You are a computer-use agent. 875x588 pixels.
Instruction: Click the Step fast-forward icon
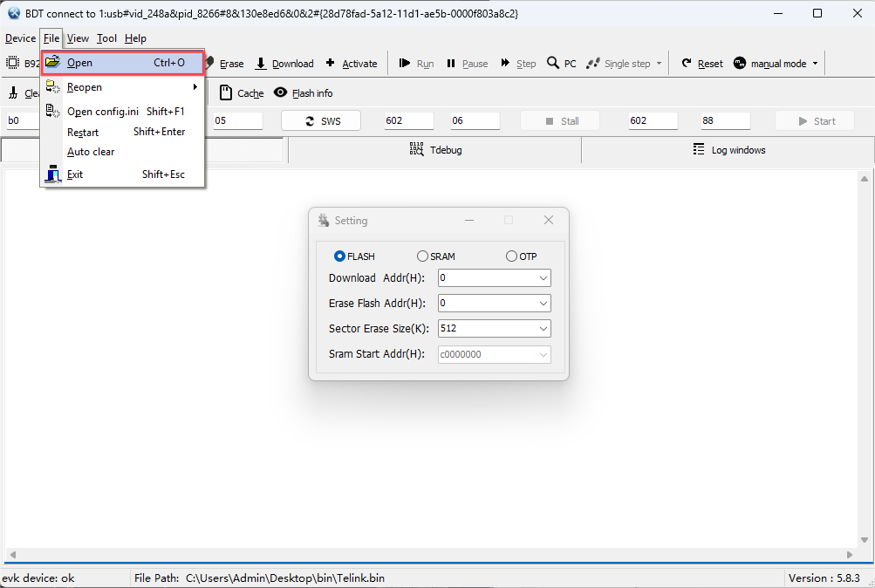505,63
